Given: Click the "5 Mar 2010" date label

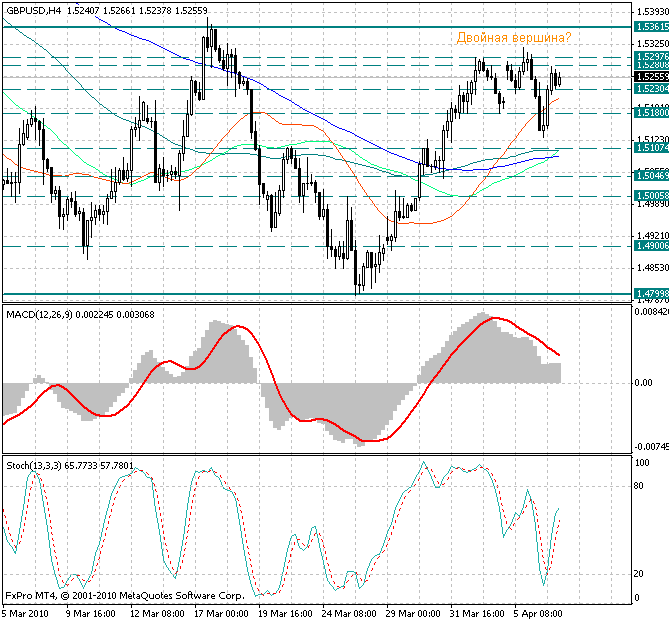Looking at the screenshot, I should click(x=27, y=613).
